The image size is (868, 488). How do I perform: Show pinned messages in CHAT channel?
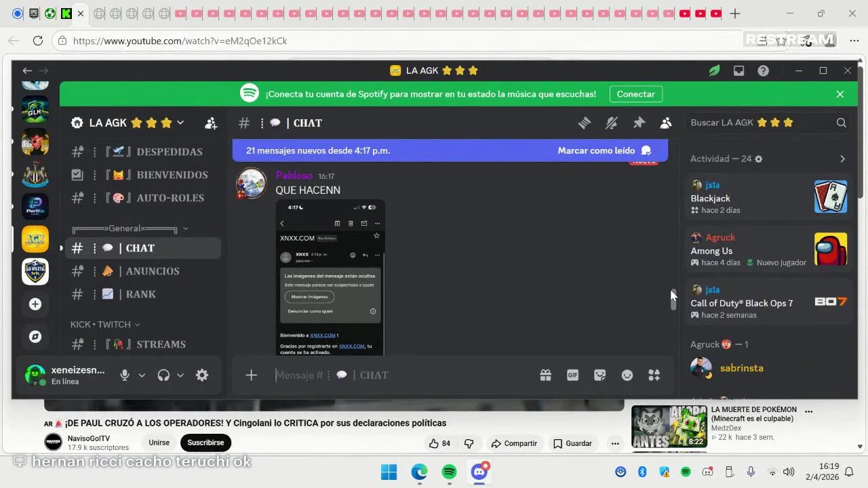[639, 123]
